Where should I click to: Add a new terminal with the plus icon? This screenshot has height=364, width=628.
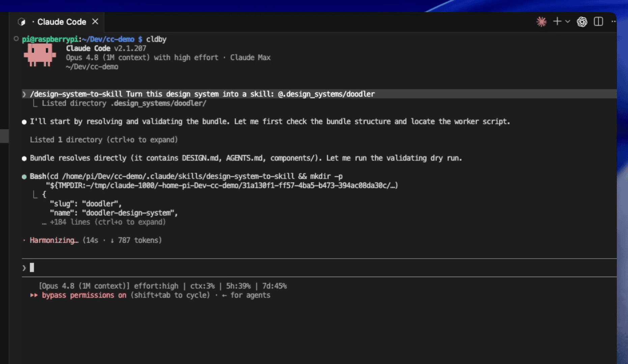pos(557,22)
